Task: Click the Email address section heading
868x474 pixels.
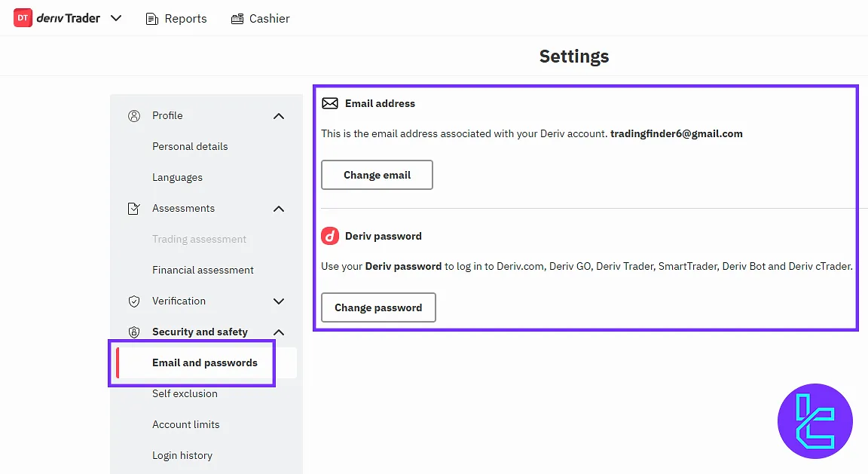Action: tap(380, 103)
